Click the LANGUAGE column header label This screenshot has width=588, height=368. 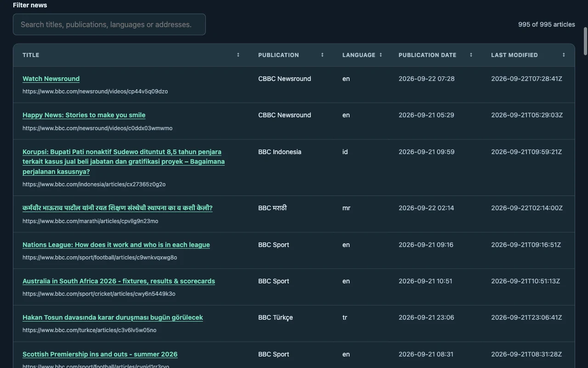point(359,55)
